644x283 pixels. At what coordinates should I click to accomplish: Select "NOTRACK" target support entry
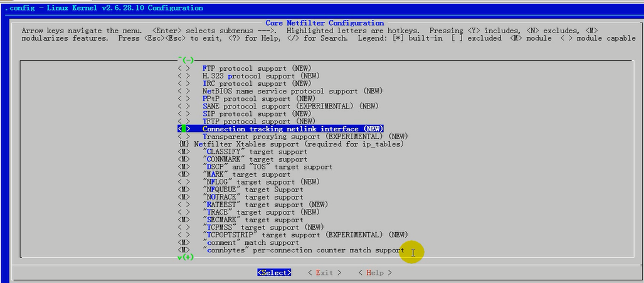point(253,197)
